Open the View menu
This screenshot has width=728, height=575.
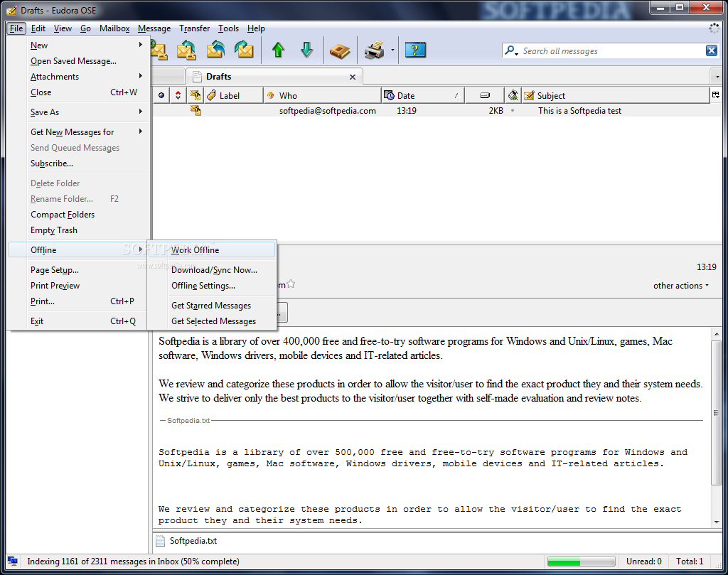click(63, 28)
